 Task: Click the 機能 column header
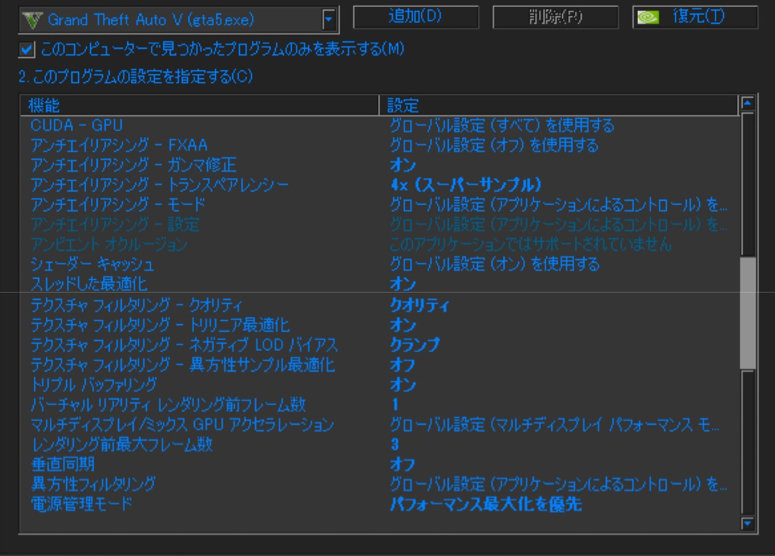(199, 105)
